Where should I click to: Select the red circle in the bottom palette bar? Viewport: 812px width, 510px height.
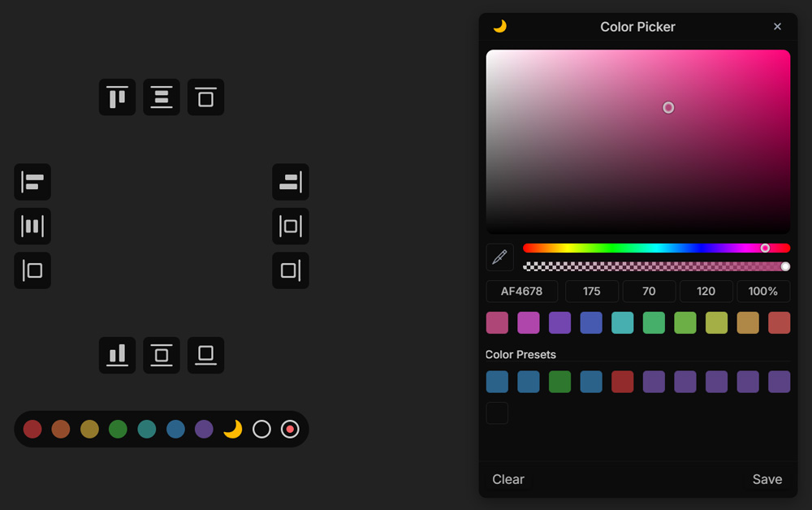(x=32, y=429)
